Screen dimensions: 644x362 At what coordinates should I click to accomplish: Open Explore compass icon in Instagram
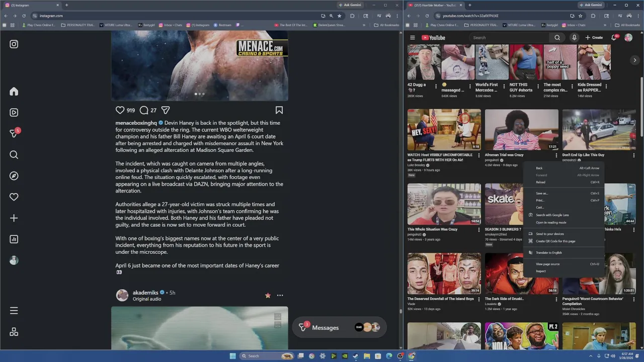(14, 176)
